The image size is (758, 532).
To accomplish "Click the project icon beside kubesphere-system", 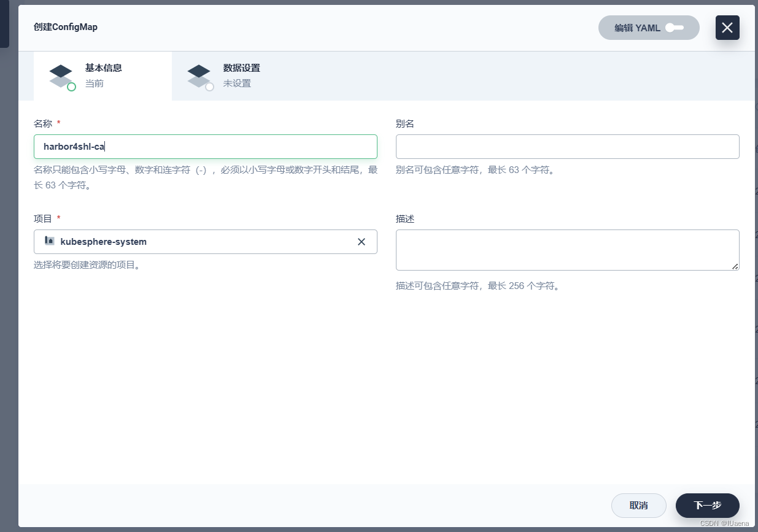I will [x=50, y=241].
